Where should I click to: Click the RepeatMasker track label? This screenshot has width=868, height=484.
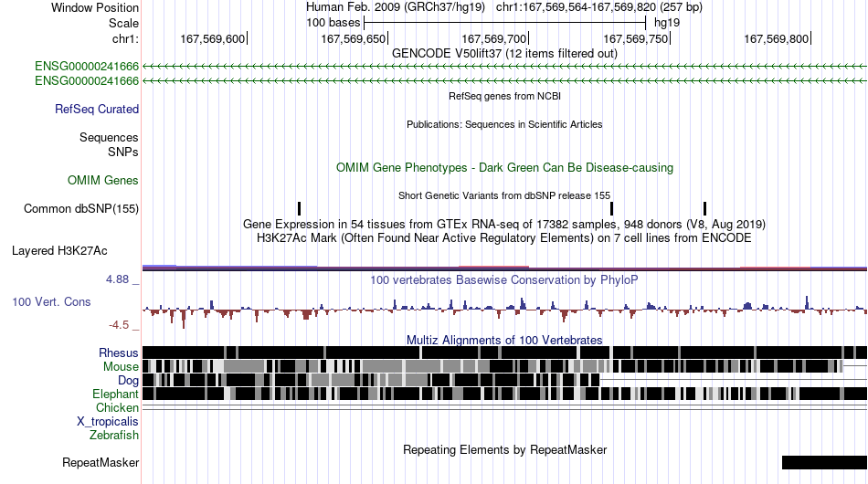point(101,462)
